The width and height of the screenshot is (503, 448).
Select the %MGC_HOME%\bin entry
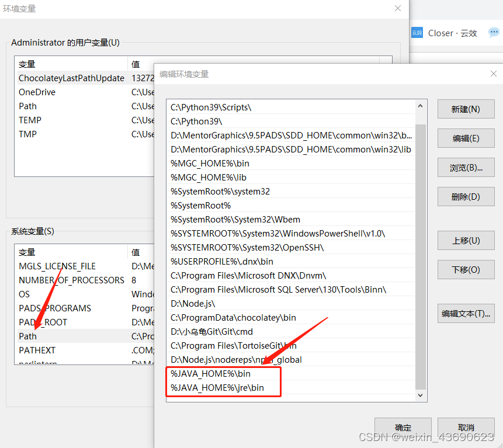click(291, 164)
